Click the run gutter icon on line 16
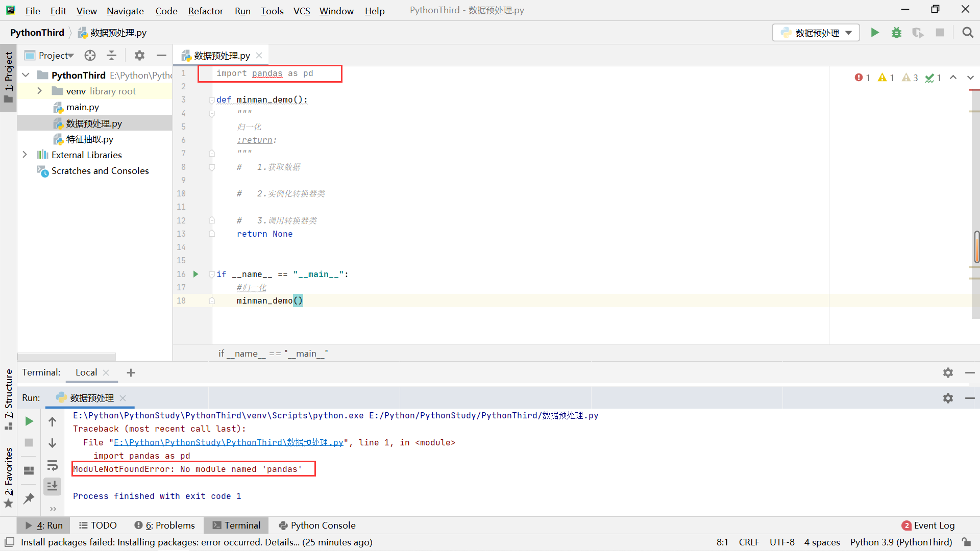The height and width of the screenshot is (551, 980). tap(195, 274)
